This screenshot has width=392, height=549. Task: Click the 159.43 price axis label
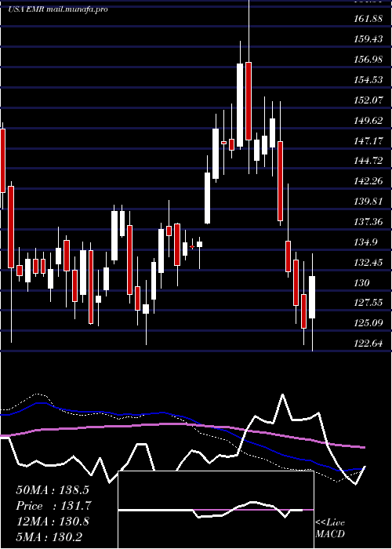tap(368, 39)
